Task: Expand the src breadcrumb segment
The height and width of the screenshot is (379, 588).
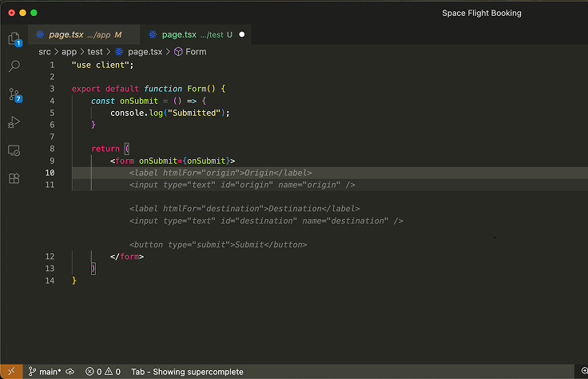Action: 45,51
